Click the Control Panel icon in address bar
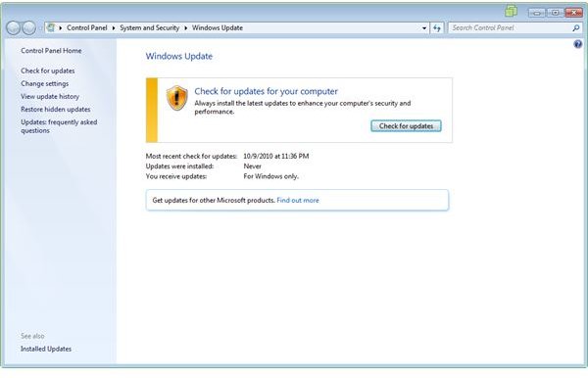Image resolution: width=588 pixels, height=378 pixels. pos(51,27)
